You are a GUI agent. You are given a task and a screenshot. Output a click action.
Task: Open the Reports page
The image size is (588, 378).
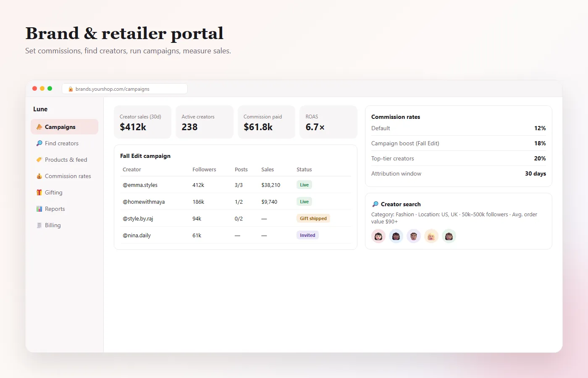[64, 209]
